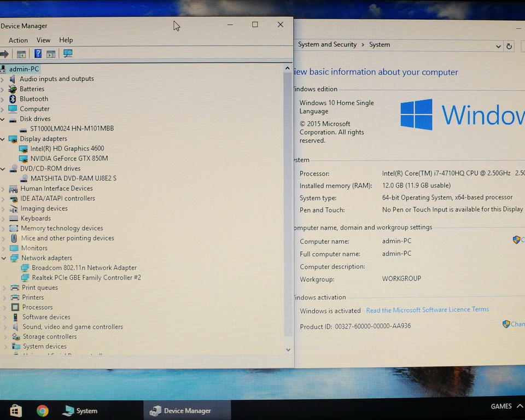Image resolution: width=525 pixels, height=420 pixels.
Task: Click the DVD/CD-ROM drives disc icon
Action: [13, 168]
